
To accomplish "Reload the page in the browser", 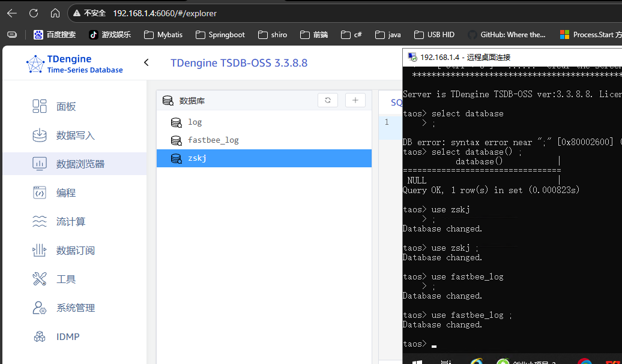I will pyautogui.click(x=34, y=13).
